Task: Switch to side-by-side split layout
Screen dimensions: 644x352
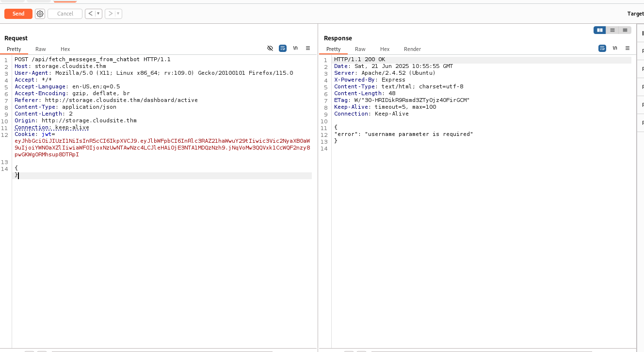Action: click(x=600, y=30)
